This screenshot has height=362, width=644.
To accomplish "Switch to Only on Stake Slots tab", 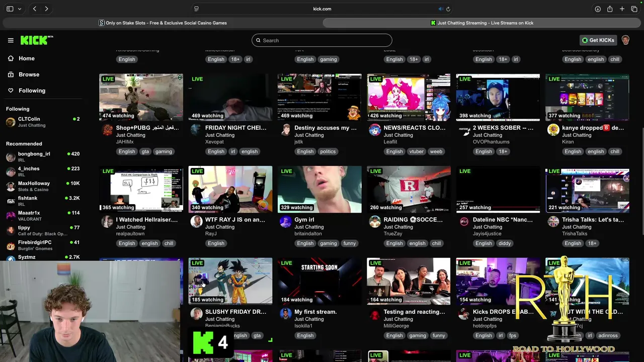I will tap(163, 23).
